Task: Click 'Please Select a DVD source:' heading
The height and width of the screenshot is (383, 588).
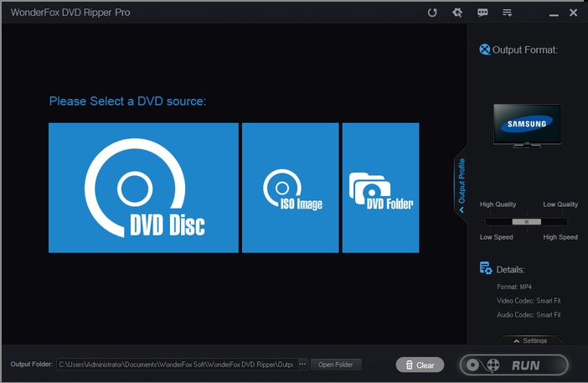Action: coord(128,101)
